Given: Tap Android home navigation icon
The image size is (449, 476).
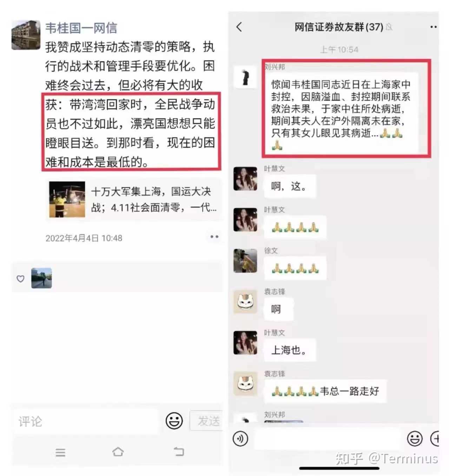Looking at the screenshot, I should 118,451.
